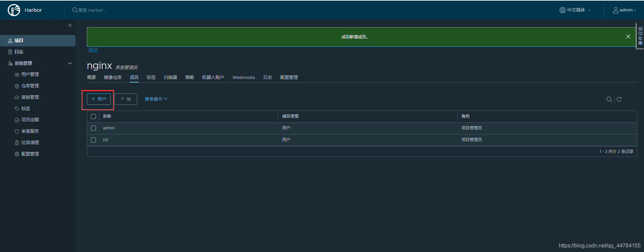Click the 用户管理 users icon
Viewport: 644px width, 252px height.
[x=17, y=75]
